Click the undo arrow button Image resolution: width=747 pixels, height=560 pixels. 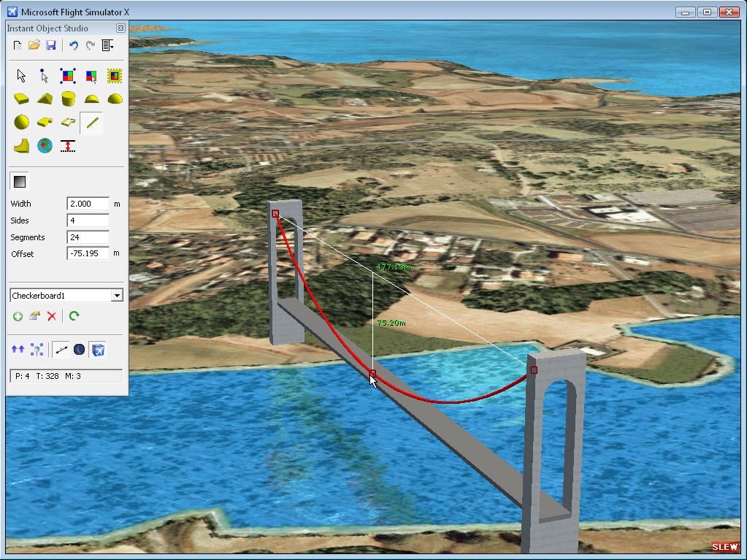click(73, 45)
